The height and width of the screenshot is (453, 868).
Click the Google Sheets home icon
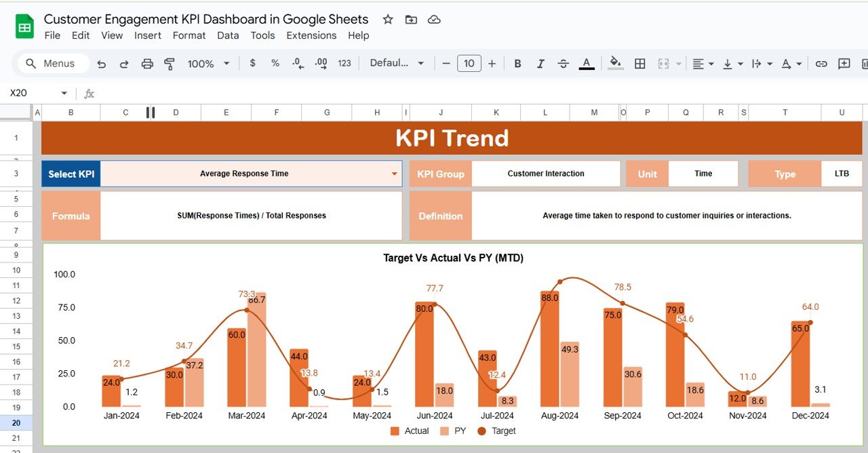point(24,27)
